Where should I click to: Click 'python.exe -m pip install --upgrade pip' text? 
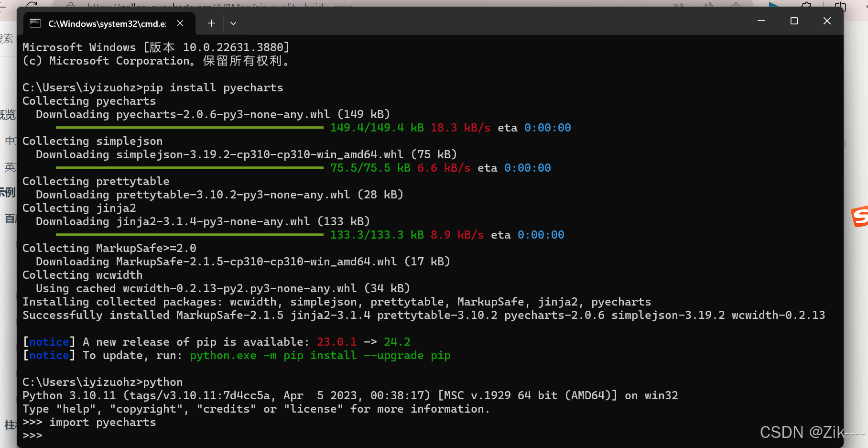pyautogui.click(x=320, y=355)
